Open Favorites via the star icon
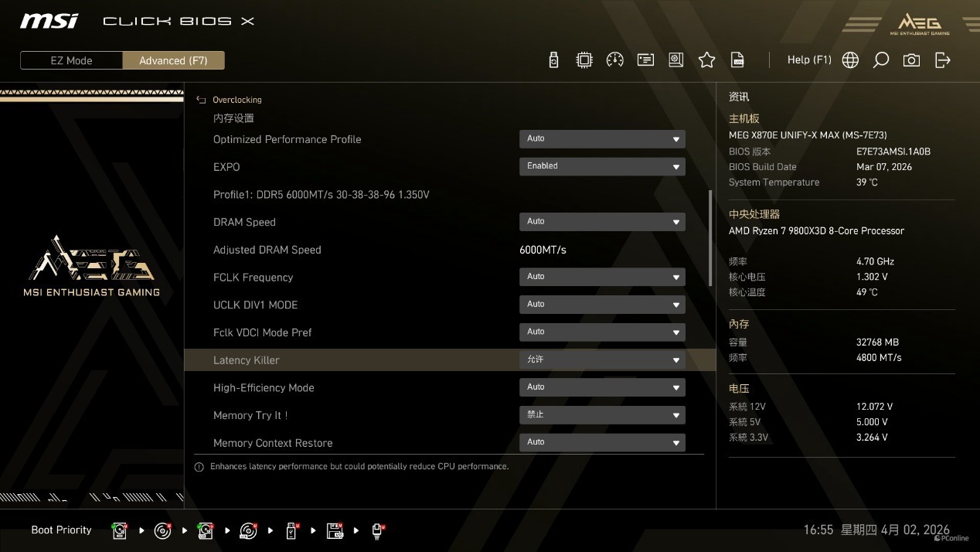Screen dimensions: 980x552 pyautogui.click(x=707, y=60)
